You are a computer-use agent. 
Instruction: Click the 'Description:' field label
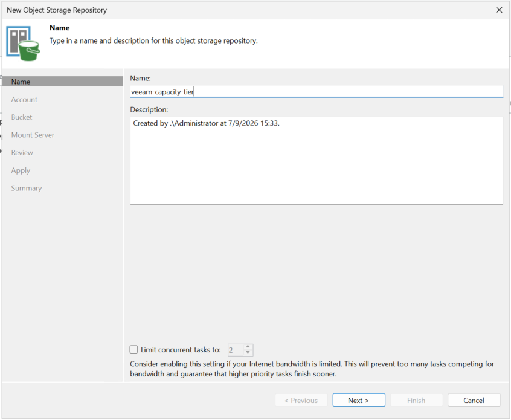pyautogui.click(x=149, y=109)
